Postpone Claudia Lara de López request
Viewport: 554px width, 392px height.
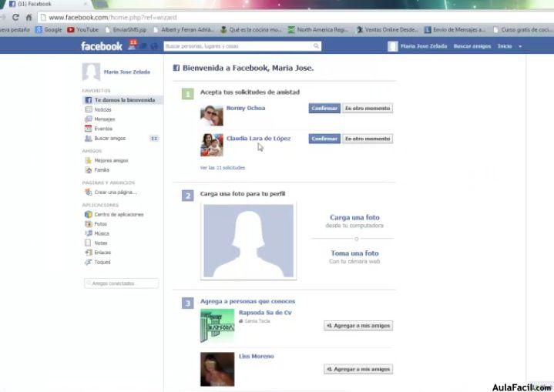point(368,139)
